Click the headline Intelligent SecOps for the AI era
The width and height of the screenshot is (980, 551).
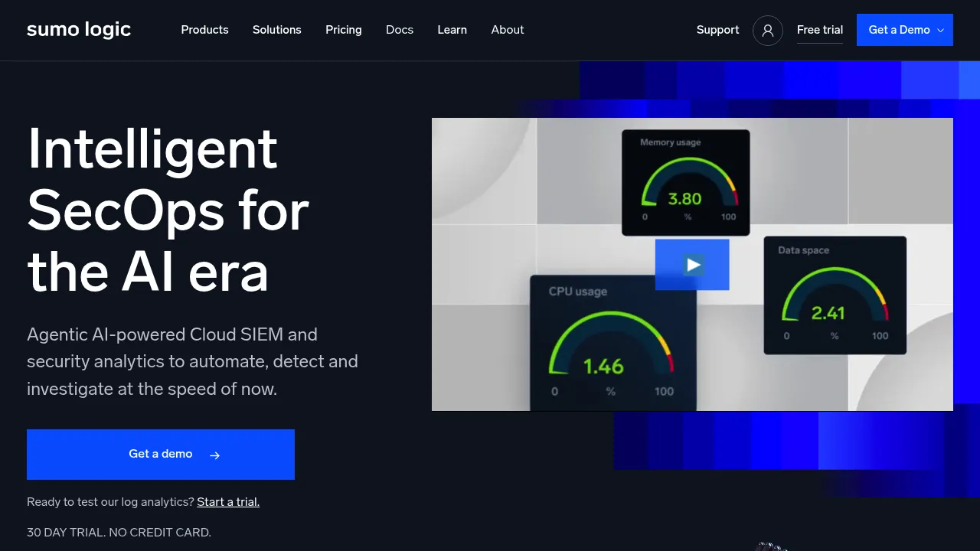(168, 210)
